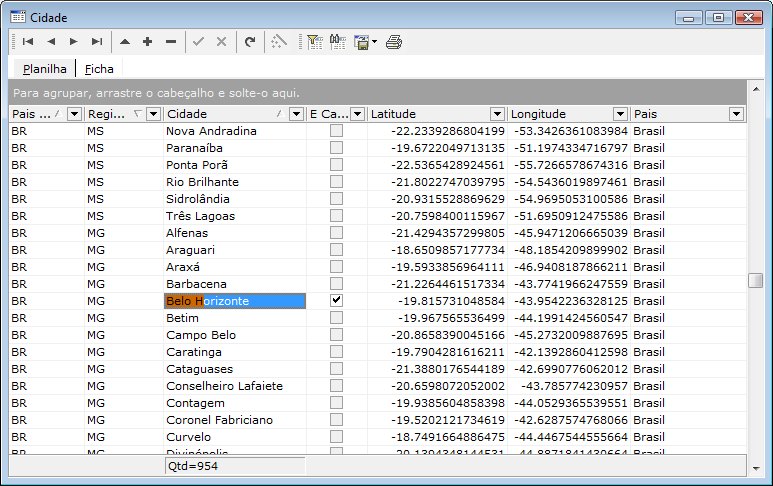This screenshot has width=773, height=486.
Task: Check capital checkbox for Ponta Porã
Action: (x=336, y=164)
